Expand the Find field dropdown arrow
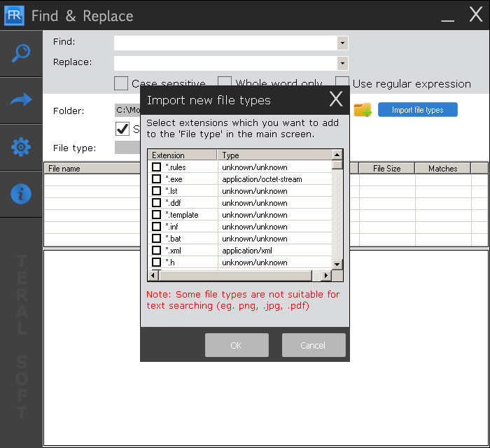The height and width of the screenshot is (448, 490). coord(342,43)
